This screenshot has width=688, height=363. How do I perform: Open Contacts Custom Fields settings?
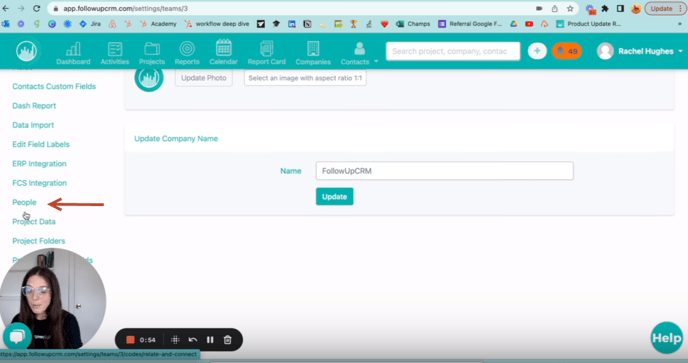(x=54, y=86)
